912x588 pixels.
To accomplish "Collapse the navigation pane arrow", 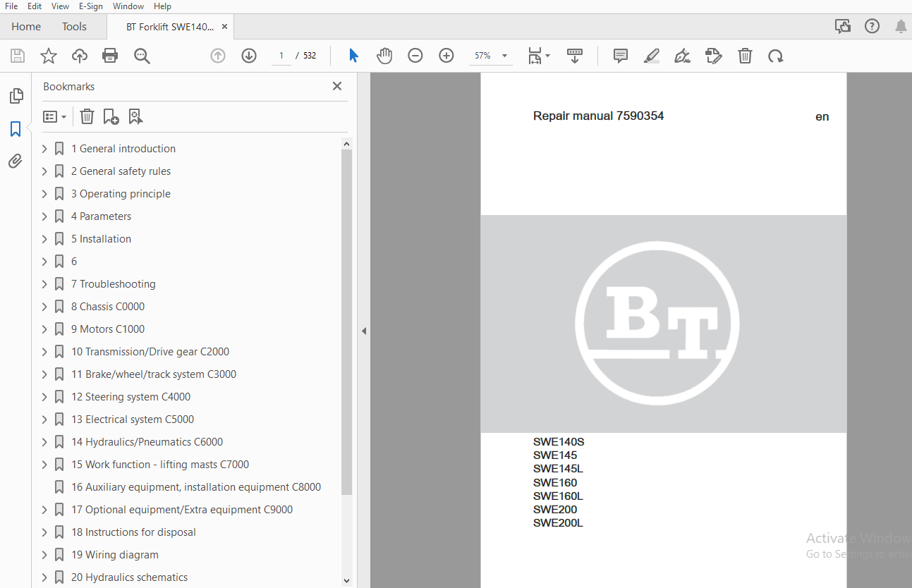I will [364, 331].
